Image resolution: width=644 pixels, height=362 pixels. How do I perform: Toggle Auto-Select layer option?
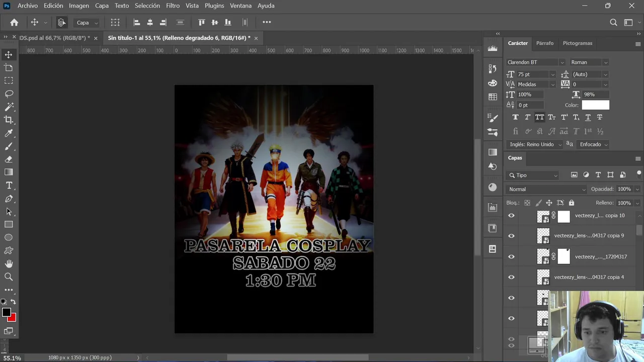pyautogui.click(x=61, y=22)
